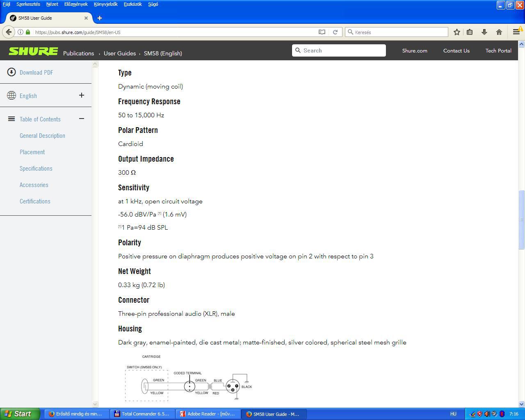Reload the page with the refresh icon

[335, 32]
